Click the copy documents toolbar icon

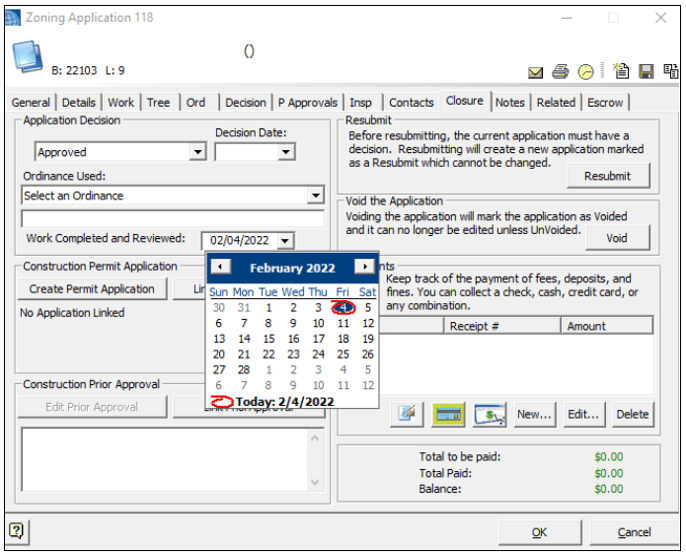coord(671,71)
